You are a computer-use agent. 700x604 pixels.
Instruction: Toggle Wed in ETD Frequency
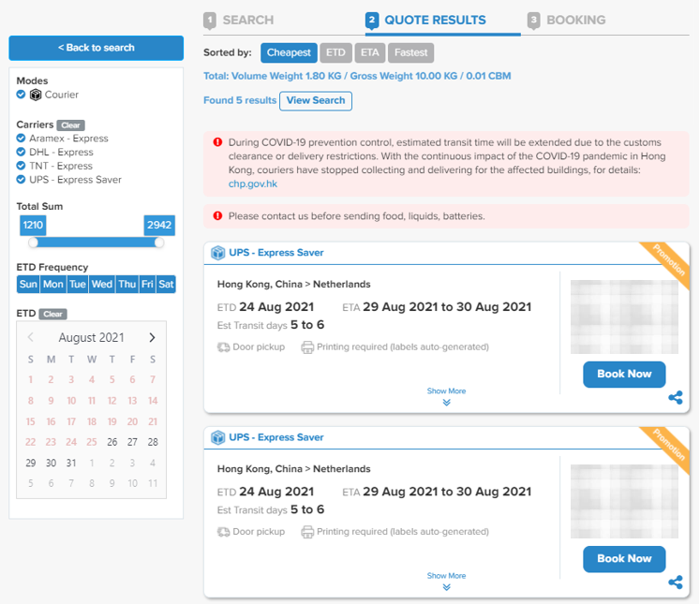tap(102, 284)
